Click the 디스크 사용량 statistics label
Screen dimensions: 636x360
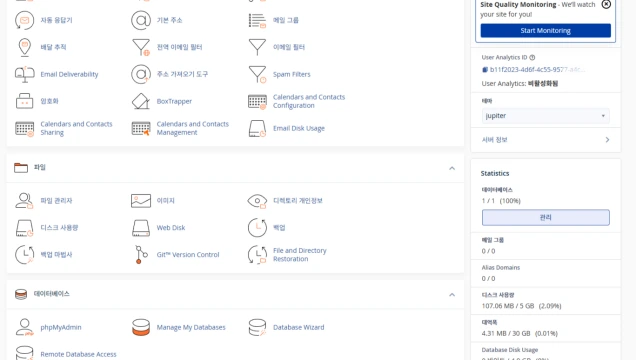(x=498, y=295)
